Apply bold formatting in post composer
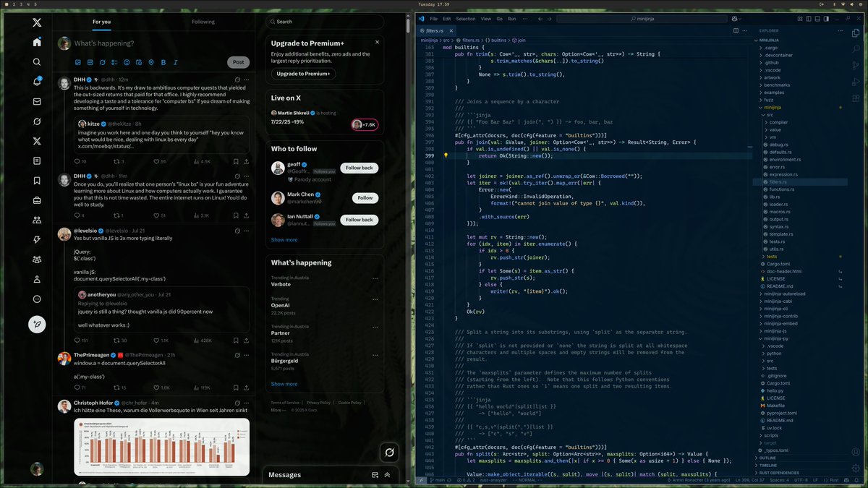 (163, 62)
